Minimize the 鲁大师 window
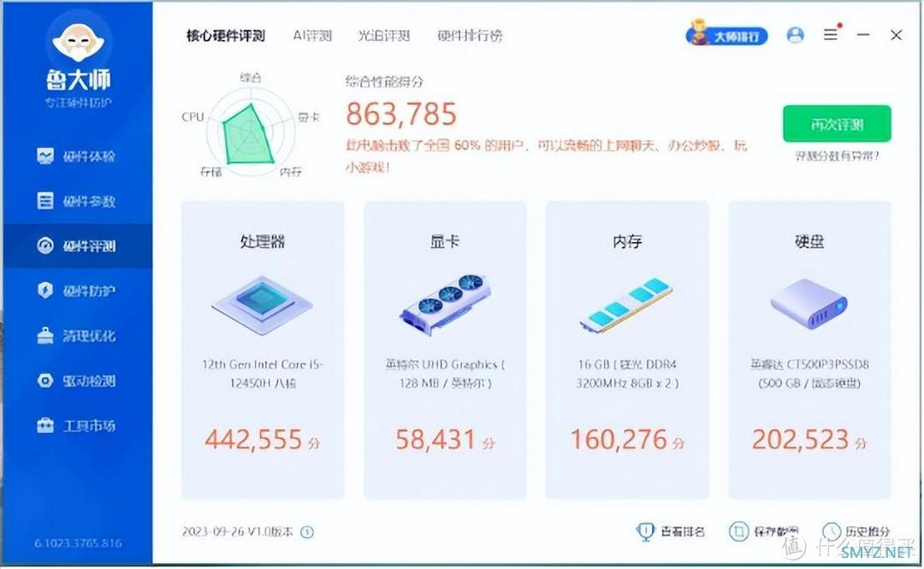This screenshot has height=569, width=924. (x=863, y=35)
